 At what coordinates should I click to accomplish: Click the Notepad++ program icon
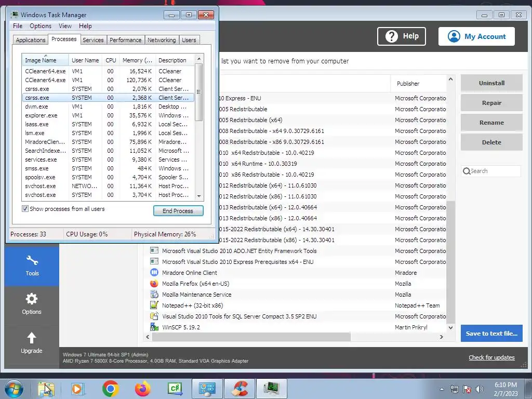pyautogui.click(x=154, y=305)
